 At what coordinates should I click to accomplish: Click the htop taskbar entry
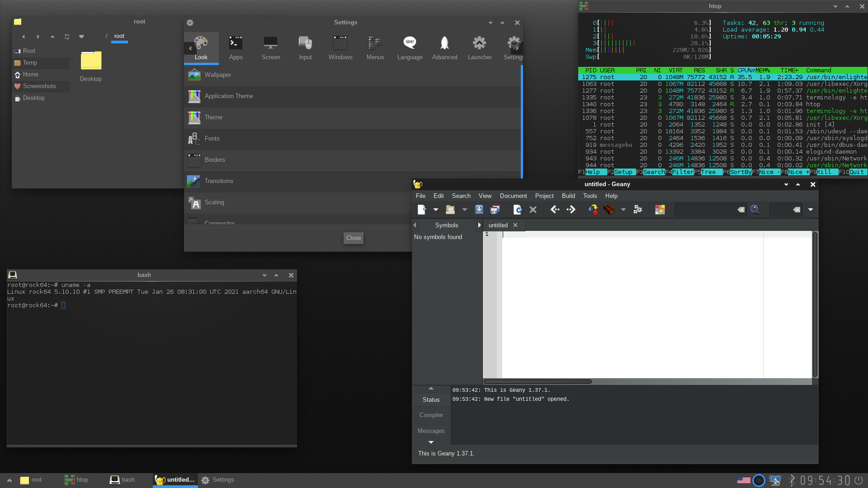tap(77, 480)
